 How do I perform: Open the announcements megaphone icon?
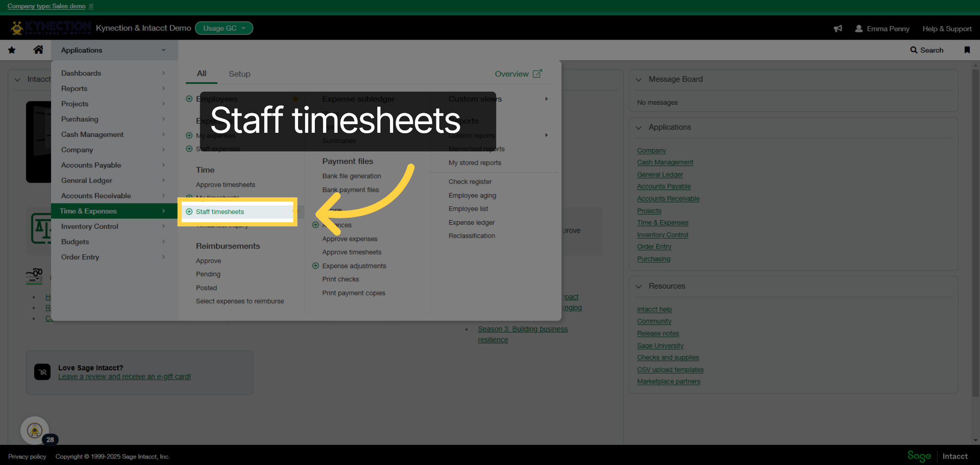click(838, 29)
